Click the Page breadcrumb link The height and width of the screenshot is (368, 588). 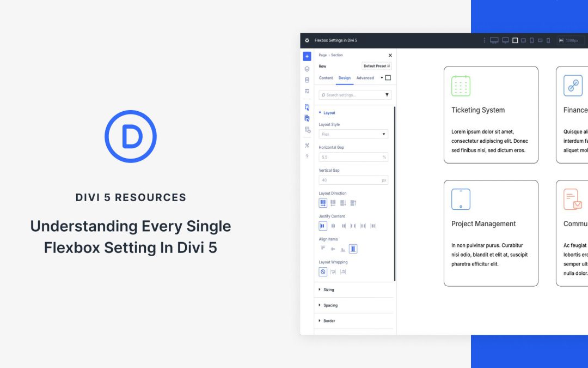click(322, 55)
